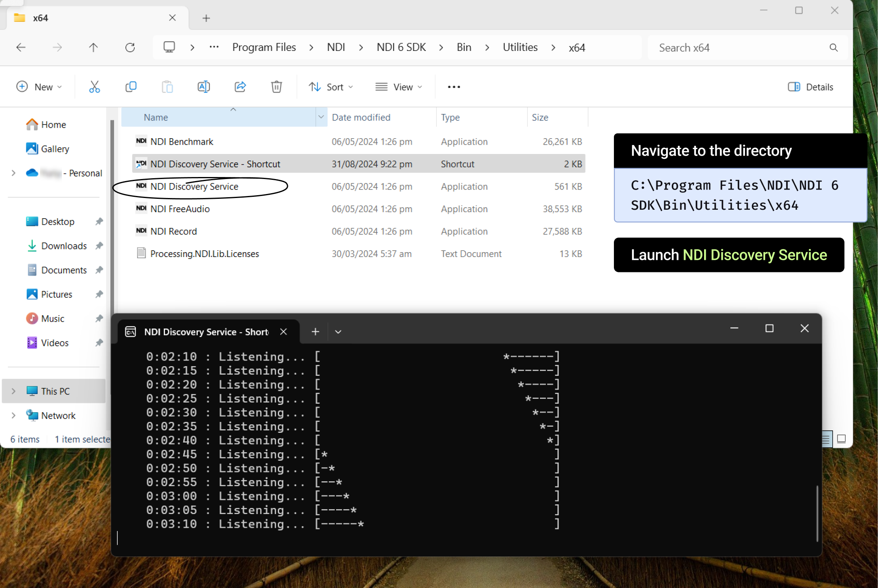The height and width of the screenshot is (588, 878).
Task: Add a new File Explorer tab
Action: pos(206,18)
